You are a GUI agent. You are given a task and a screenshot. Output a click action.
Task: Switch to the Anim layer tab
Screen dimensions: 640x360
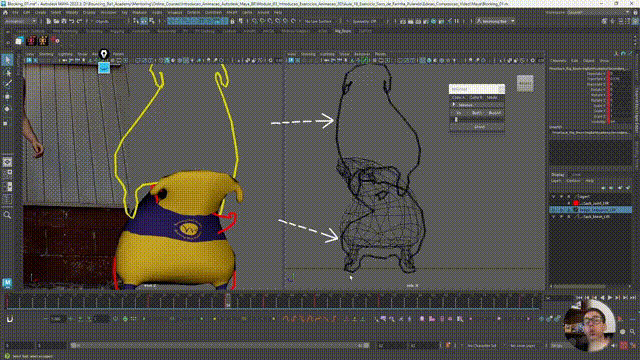click(x=576, y=175)
